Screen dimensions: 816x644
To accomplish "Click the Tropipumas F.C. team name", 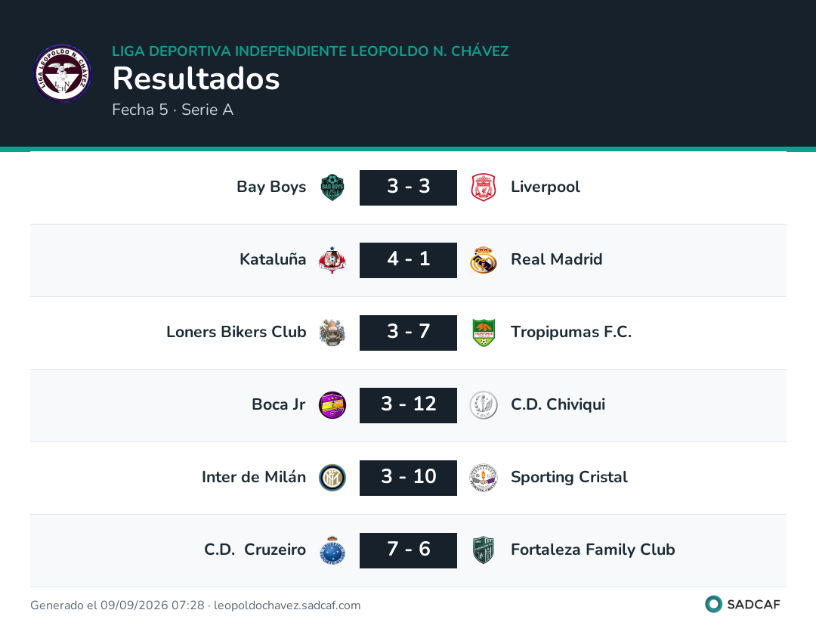I will (571, 332).
